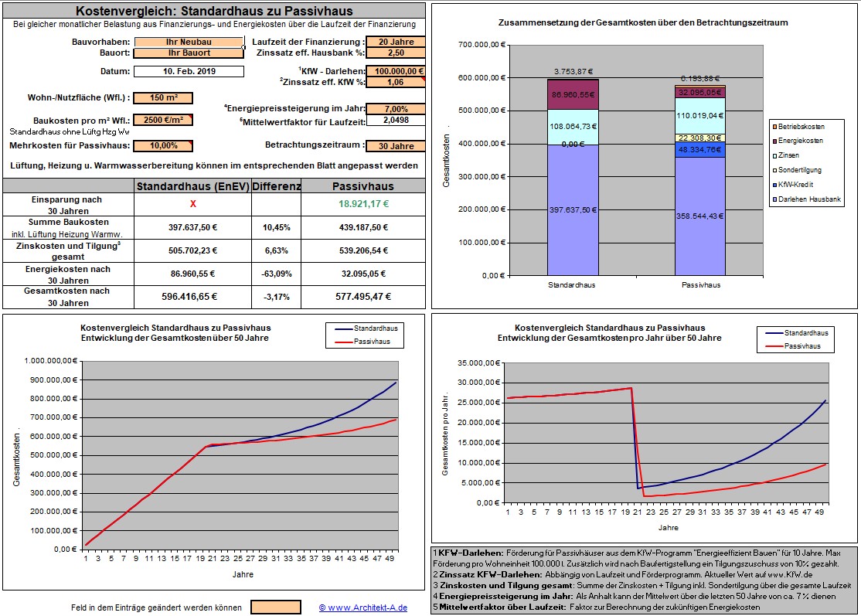The height and width of the screenshot is (616, 861).
Task: Click the Standardhaus bar segment labeled '108.064,73 €'
Action: tap(573, 127)
